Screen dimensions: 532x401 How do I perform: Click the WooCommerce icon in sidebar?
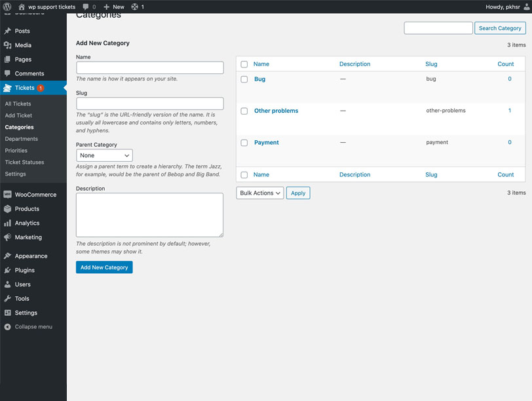[x=7, y=195]
